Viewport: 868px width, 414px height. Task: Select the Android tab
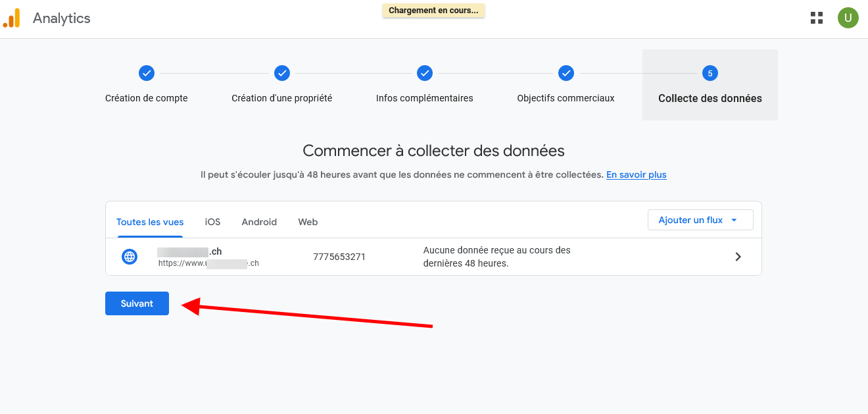[259, 222]
